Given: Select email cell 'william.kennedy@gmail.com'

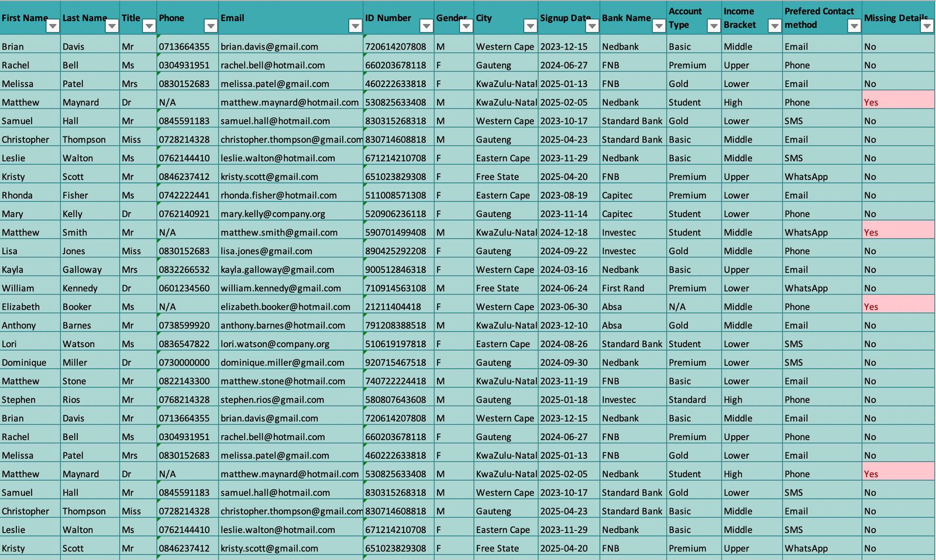Looking at the screenshot, I should click(291, 288).
